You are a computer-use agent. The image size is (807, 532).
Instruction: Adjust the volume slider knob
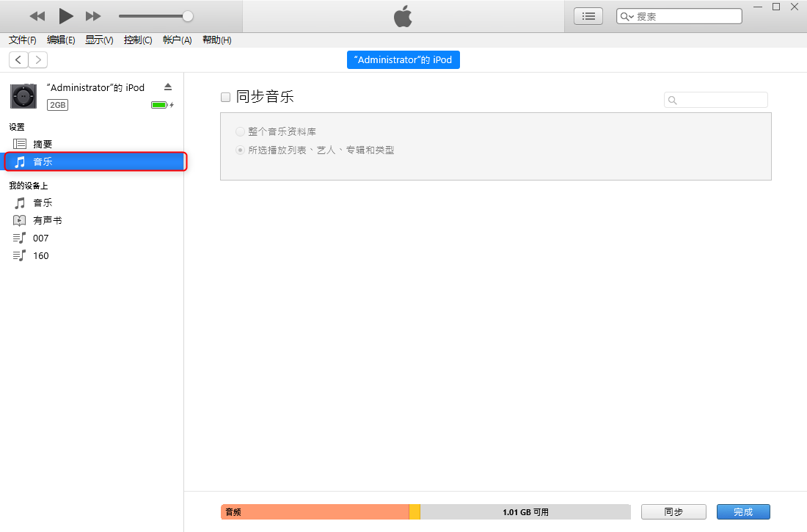coord(188,16)
